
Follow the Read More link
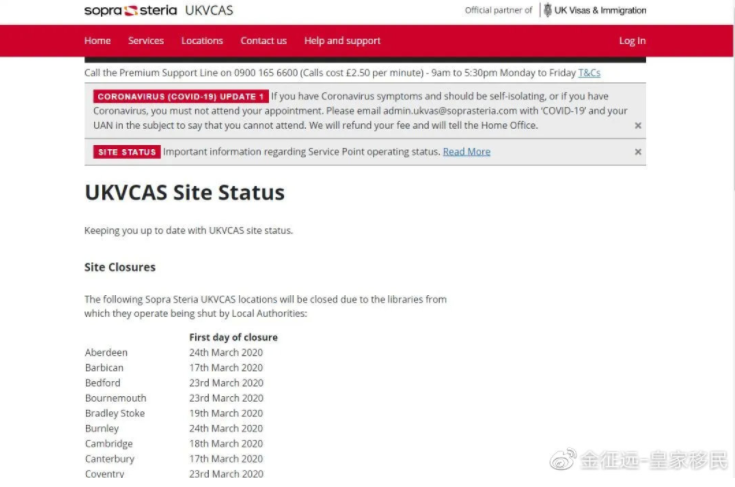pyautogui.click(x=466, y=151)
